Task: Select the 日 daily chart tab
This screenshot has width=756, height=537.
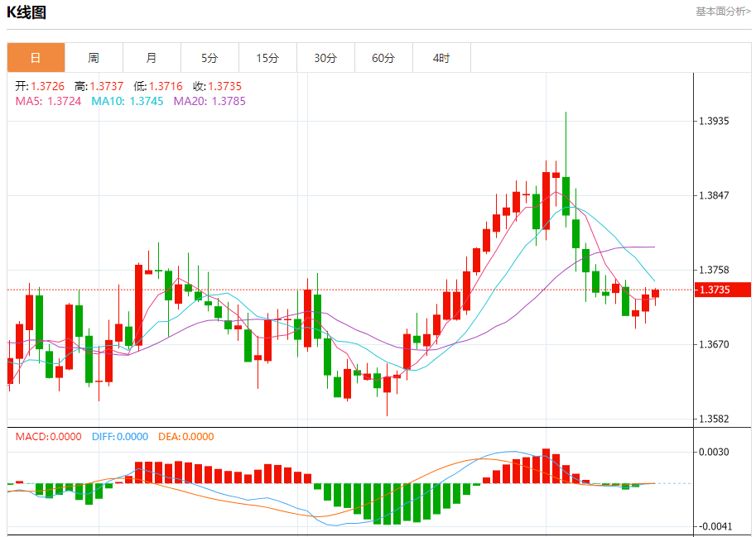Action: click(x=36, y=58)
